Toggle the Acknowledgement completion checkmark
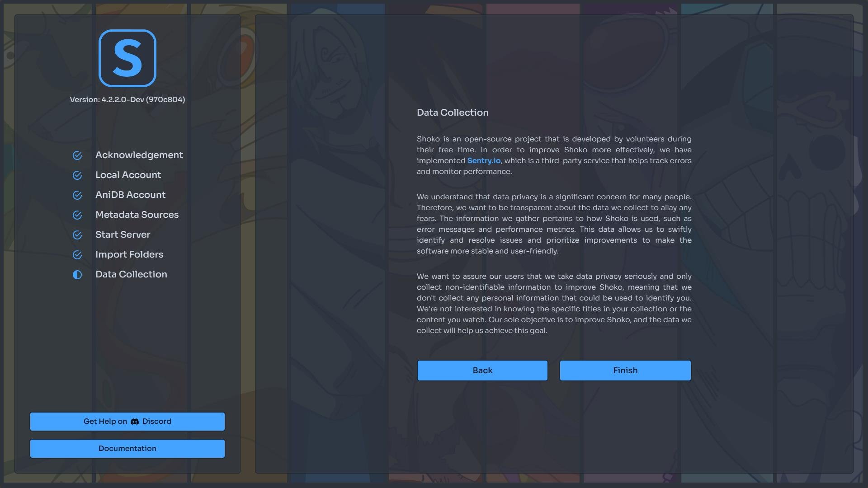 tap(76, 155)
